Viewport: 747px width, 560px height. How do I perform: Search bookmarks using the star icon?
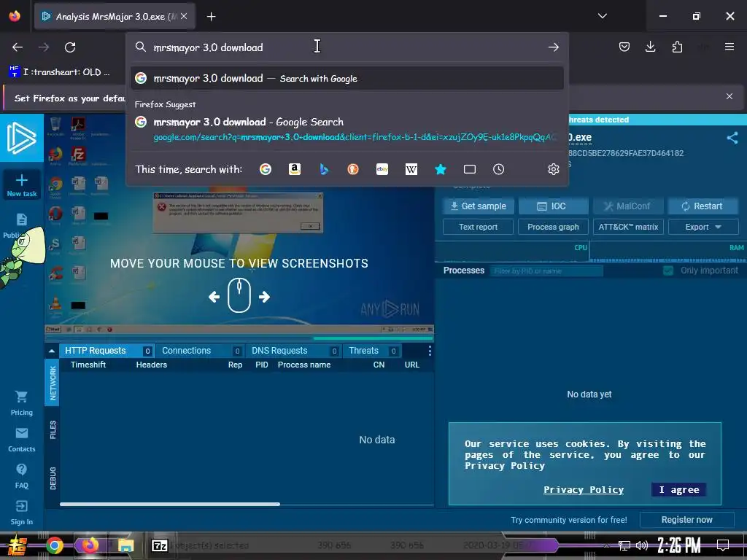coord(441,169)
